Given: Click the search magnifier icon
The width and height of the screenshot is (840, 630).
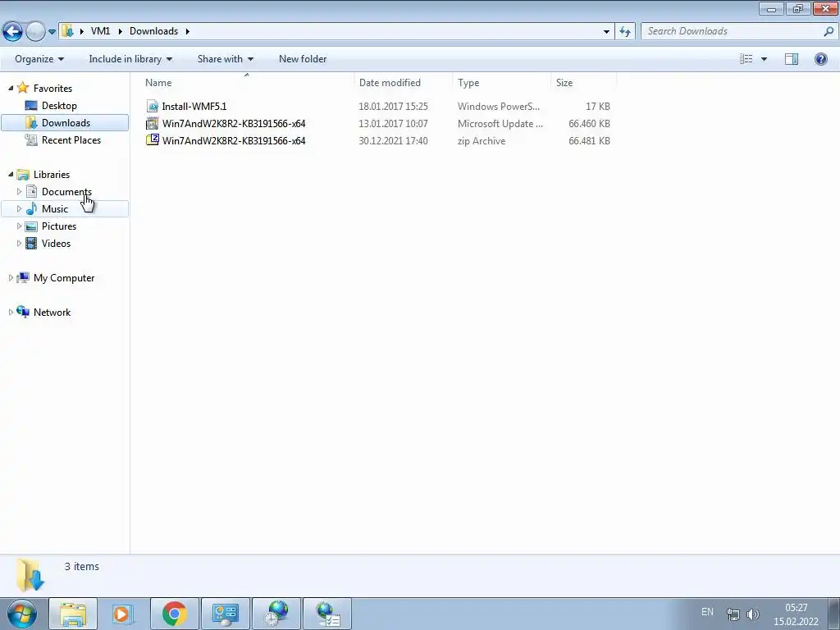Looking at the screenshot, I should (x=829, y=32).
